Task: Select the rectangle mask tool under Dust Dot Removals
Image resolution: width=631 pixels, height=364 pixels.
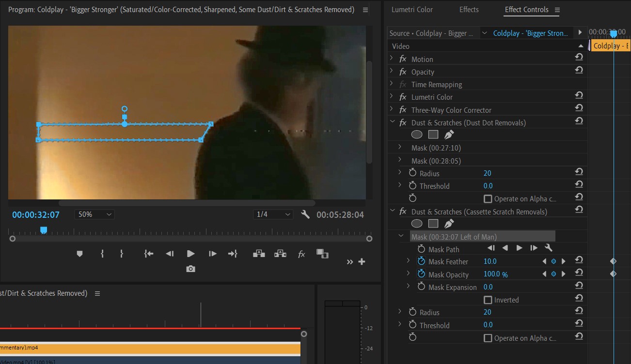Action: click(x=433, y=135)
